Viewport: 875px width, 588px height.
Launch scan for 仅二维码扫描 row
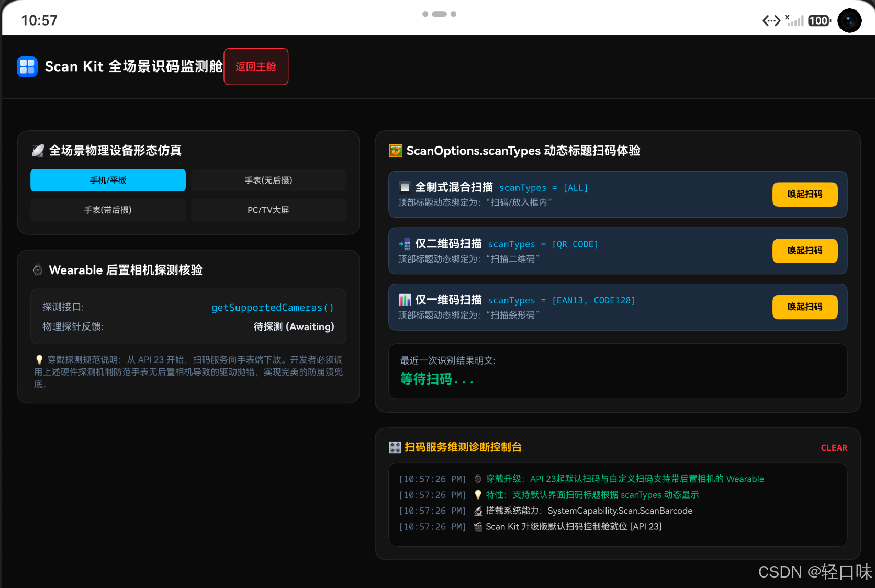click(805, 251)
